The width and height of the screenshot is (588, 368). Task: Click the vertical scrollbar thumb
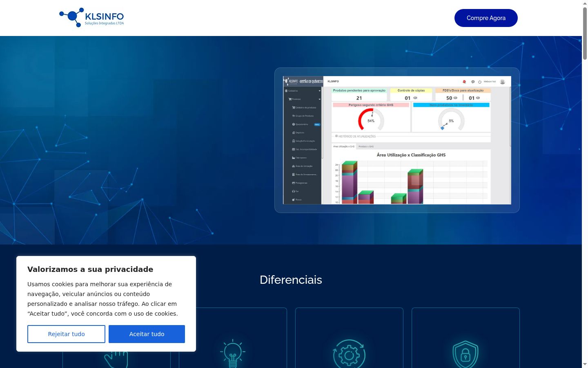click(x=585, y=34)
